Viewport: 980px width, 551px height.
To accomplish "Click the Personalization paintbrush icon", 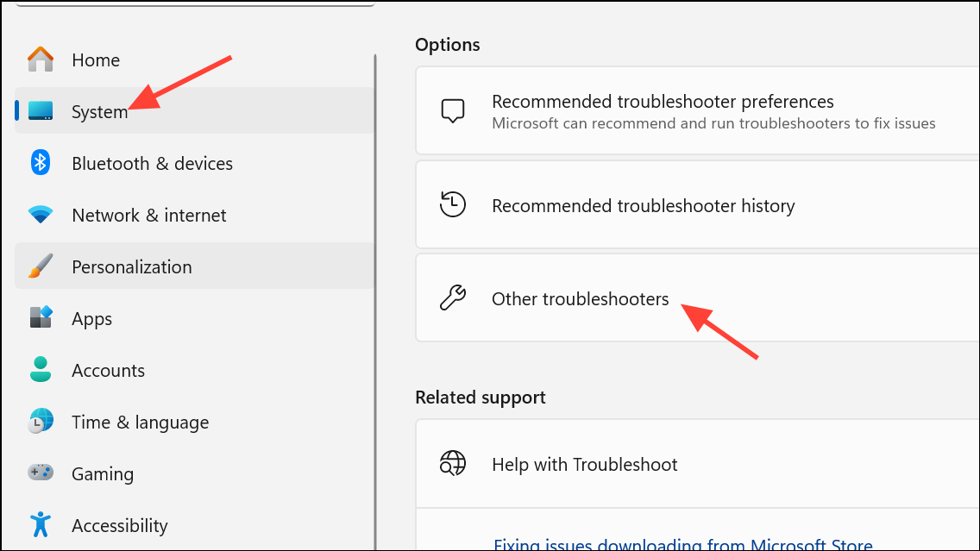I will [x=41, y=266].
